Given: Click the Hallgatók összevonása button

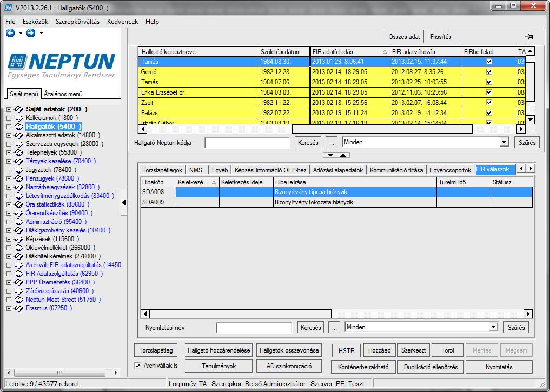Looking at the screenshot, I should tap(289, 350).
